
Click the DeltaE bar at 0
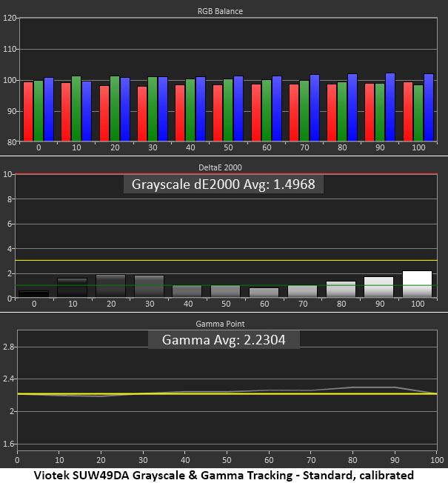pyautogui.click(x=34, y=293)
